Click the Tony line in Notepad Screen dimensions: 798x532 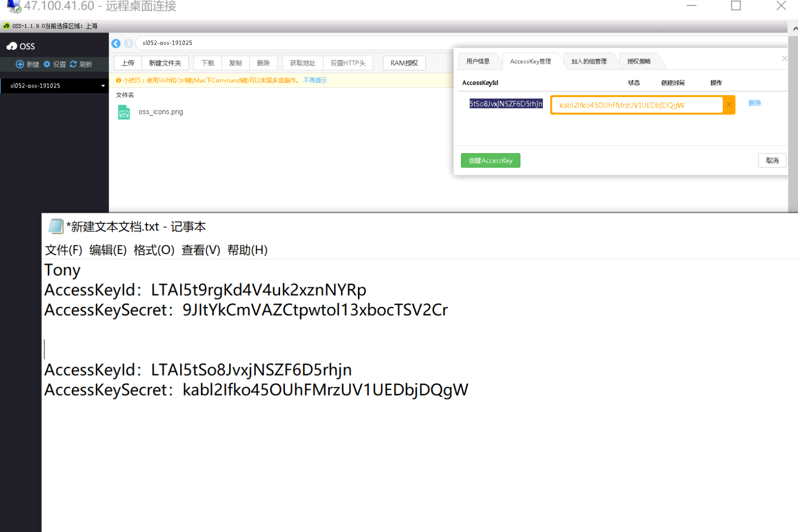[x=62, y=270]
